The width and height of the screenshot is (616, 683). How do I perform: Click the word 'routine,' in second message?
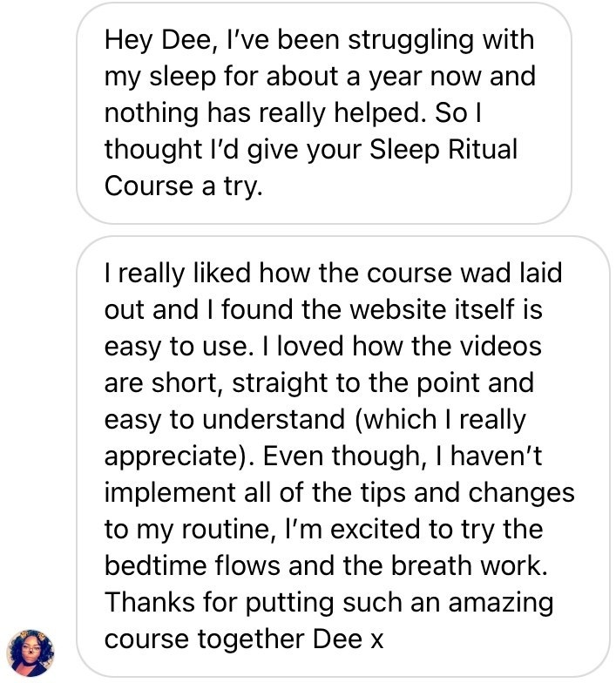tap(228, 531)
